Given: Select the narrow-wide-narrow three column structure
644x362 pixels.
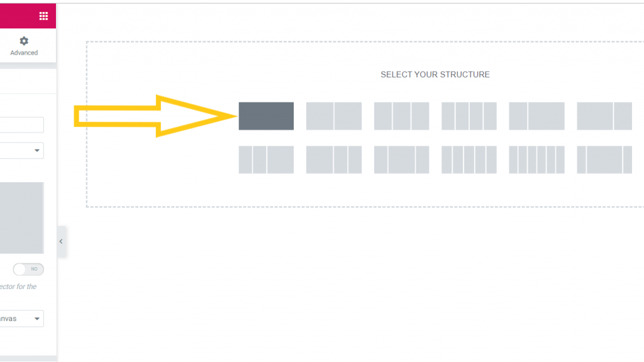Looking at the screenshot, I should click(401, 160).
